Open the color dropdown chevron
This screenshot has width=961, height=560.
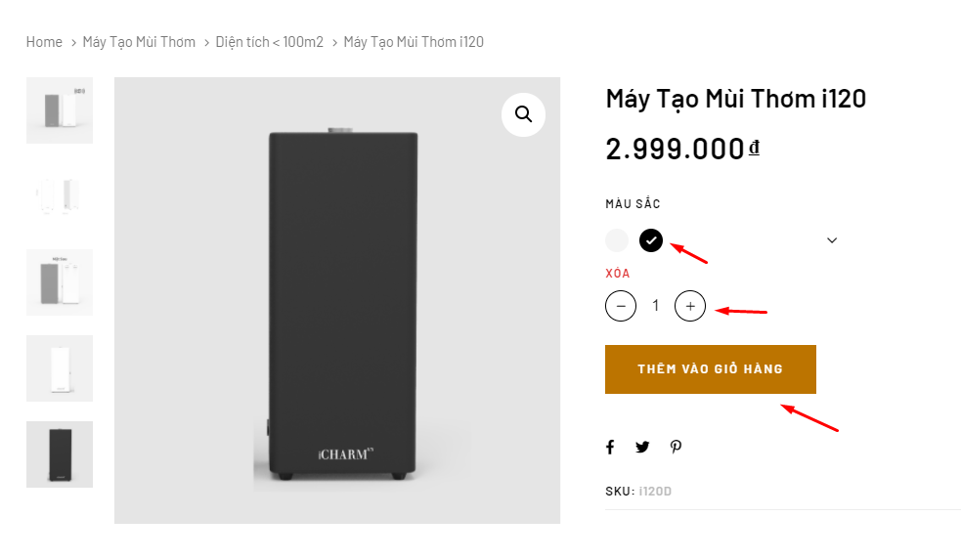[832, 240]
